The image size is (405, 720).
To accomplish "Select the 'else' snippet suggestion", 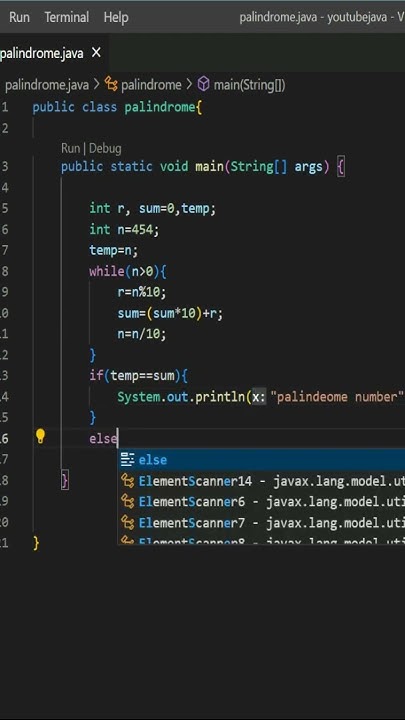I will click(x=262, y=460).
